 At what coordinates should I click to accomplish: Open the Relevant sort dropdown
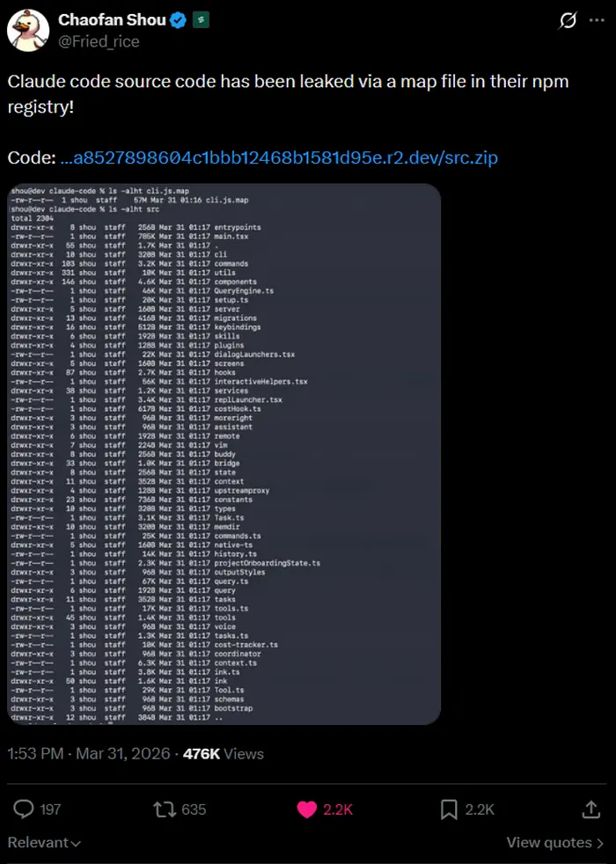point(44,843)
